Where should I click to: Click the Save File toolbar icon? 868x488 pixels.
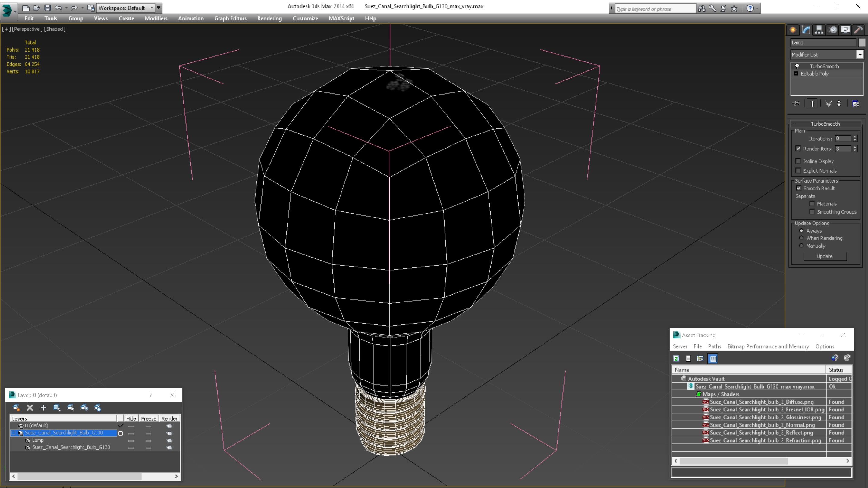pos(48,8)
